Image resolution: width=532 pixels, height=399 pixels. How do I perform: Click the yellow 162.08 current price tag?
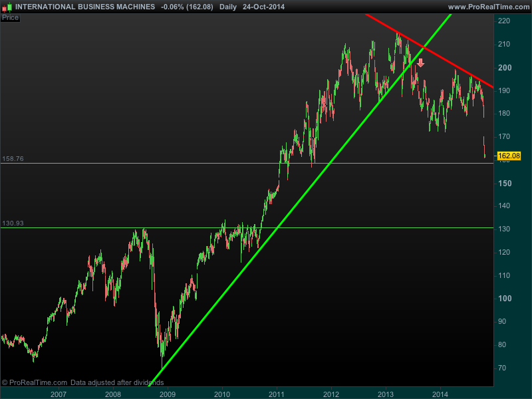coord(509,156)
